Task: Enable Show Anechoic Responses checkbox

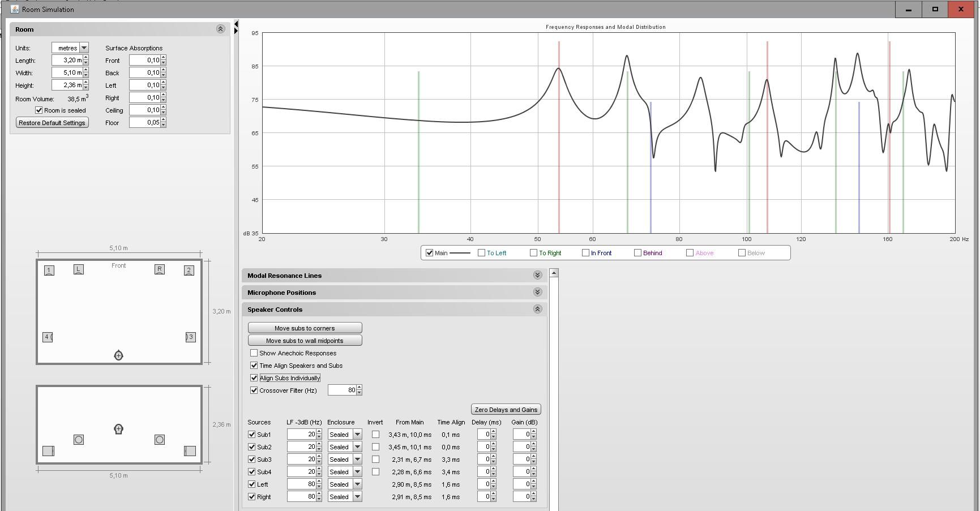Action: point(254,353)
